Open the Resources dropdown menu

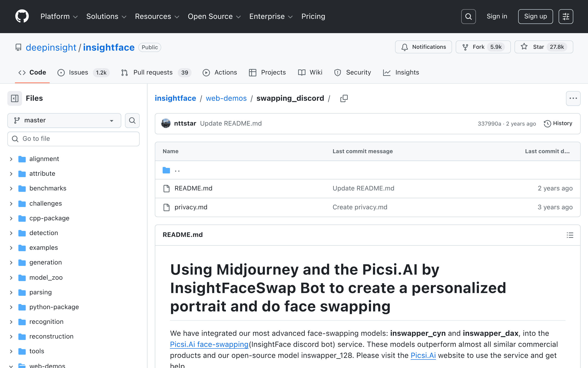tap(157, 16)
